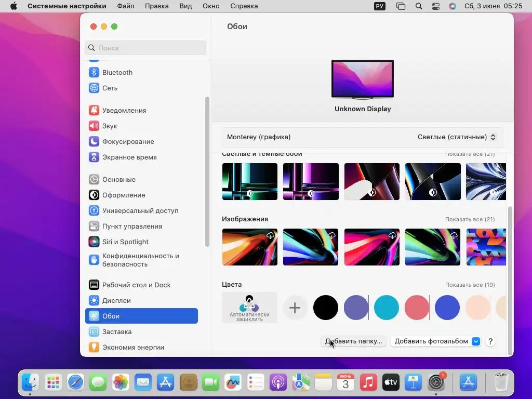Show all 19 items in Цвета

[x=470, y=285]
